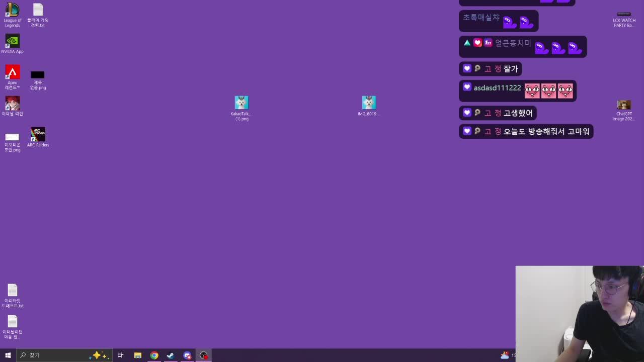Open Task View from the taskbar
This screenshot has width=644, height=362.
(121, 355)
